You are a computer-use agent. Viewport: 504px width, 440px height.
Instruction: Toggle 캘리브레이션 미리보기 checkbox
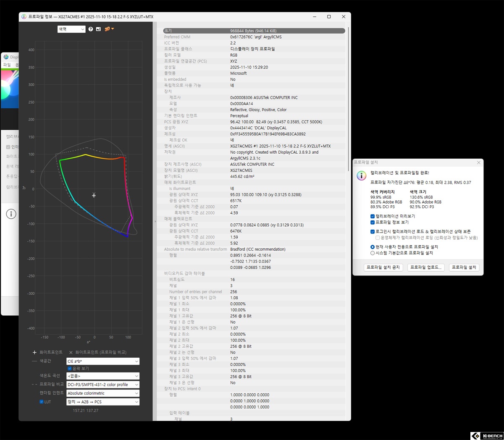[x=373, y=216]
